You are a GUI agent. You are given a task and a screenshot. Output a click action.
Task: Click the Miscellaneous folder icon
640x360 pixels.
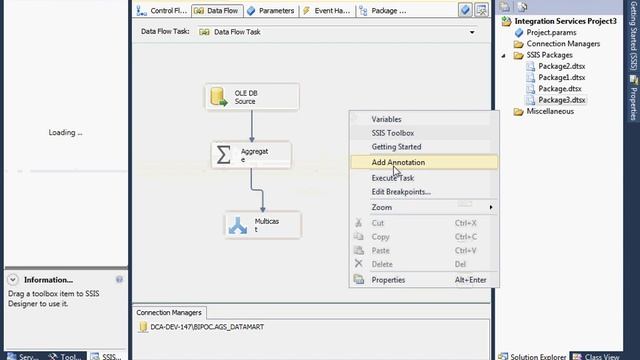[518, 111]
